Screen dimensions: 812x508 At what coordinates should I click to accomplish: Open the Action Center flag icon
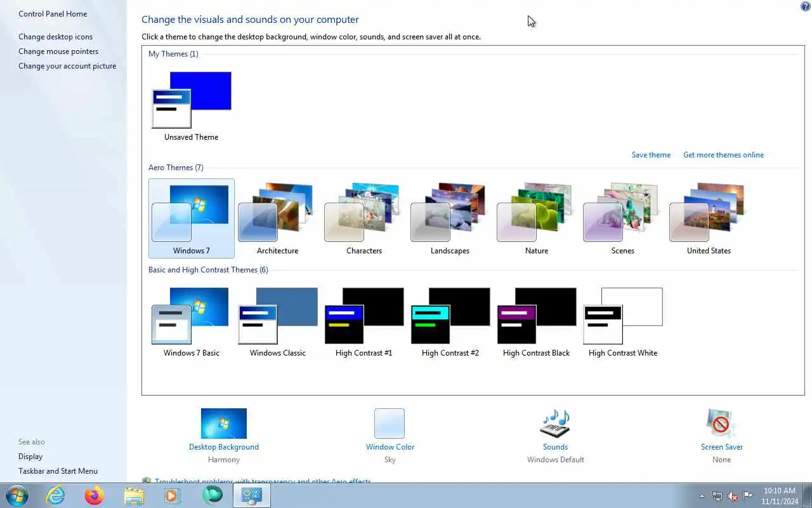click(x=748, y=496)
